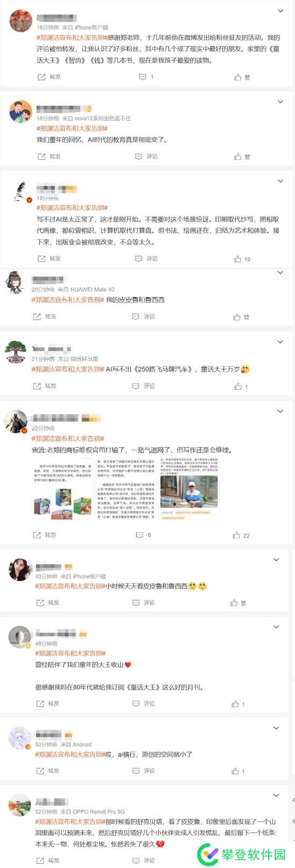The image size is (295, 868).
Task: Open the single comment on the first post
Action: click(146, 77)
